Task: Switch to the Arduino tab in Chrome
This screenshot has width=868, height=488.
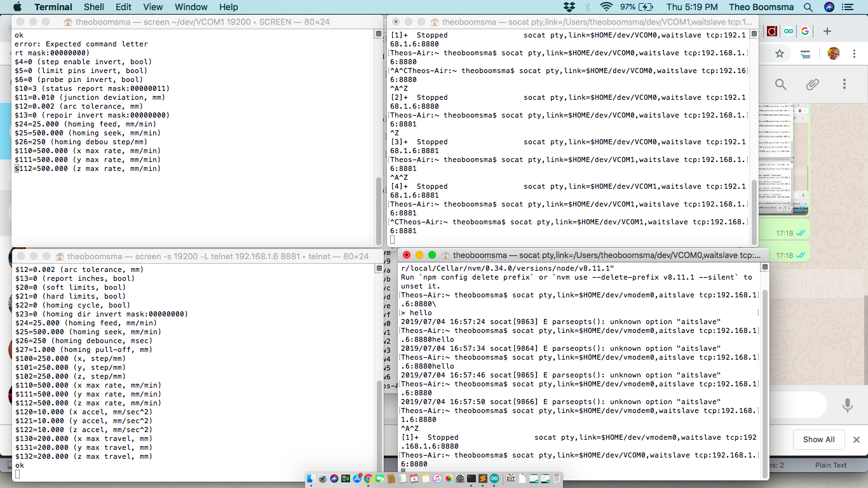Action: [x=788, y=30]
